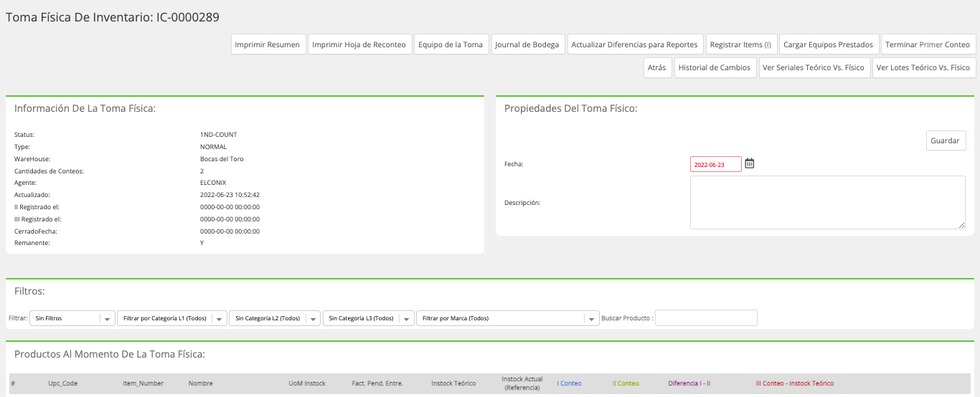Open Journal de Bodega
This screenshot has width=980, height=397.
[527, 44]
